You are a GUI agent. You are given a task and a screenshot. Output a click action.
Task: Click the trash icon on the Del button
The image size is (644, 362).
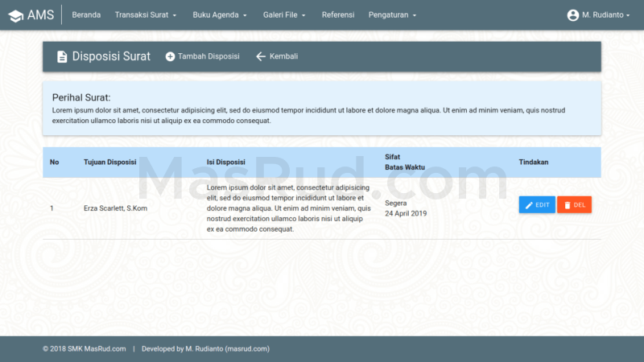[x=567, y=205]
